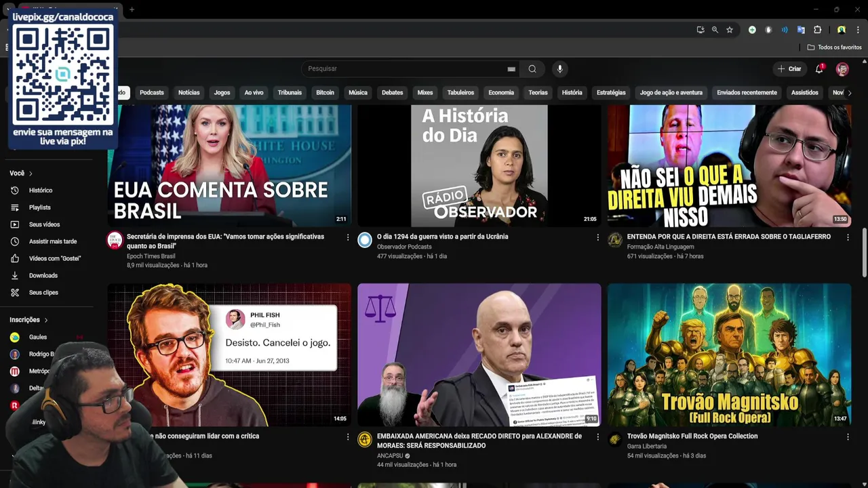
Task: Select the Podcasts category chip
Action: (152, 93)
